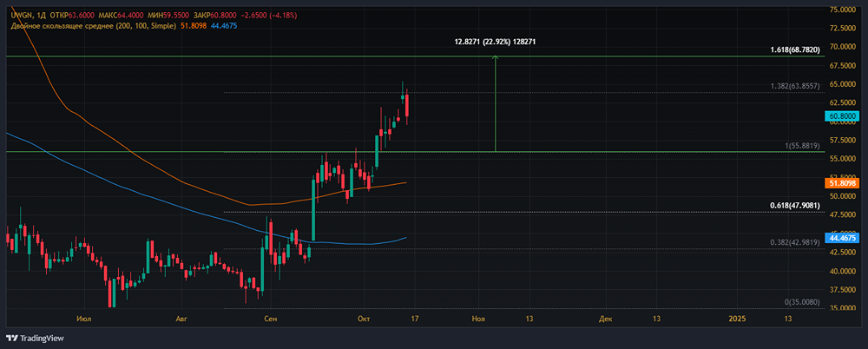
Task: Click 67.5000 on the price axis
Action: coord(844,65)
